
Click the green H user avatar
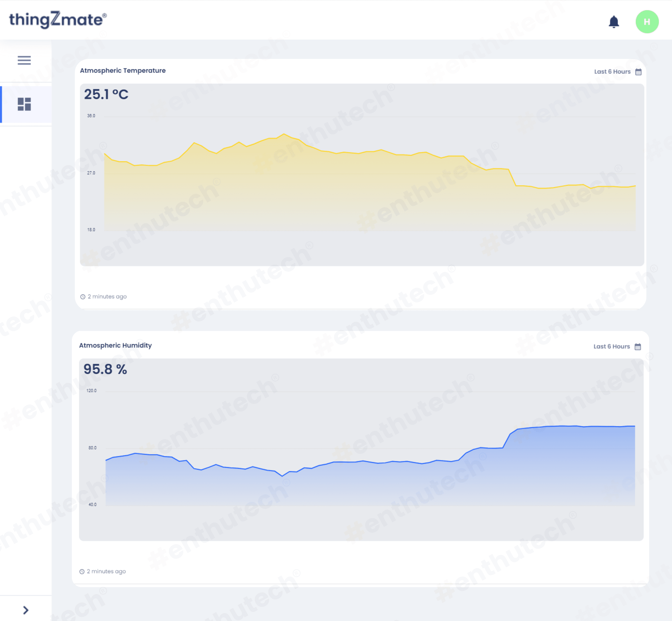pos(647,22)
